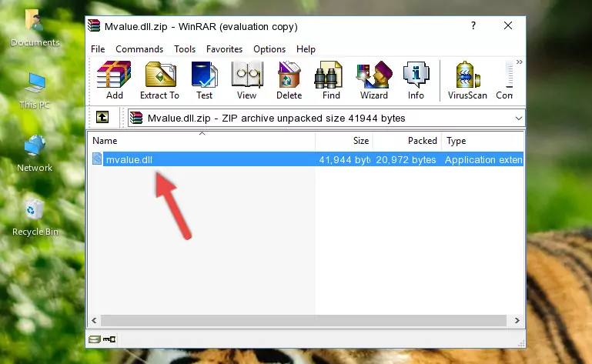The width and height of the screenshot is (592, 364).
Task: Open the Commands menu
Action: coord(139,49)
